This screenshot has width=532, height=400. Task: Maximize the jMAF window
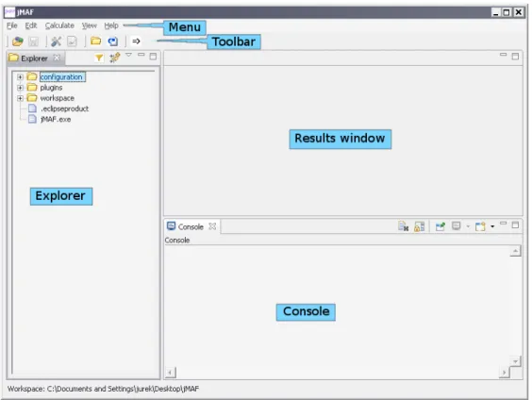pyautogui.click(x=507, y=12)
